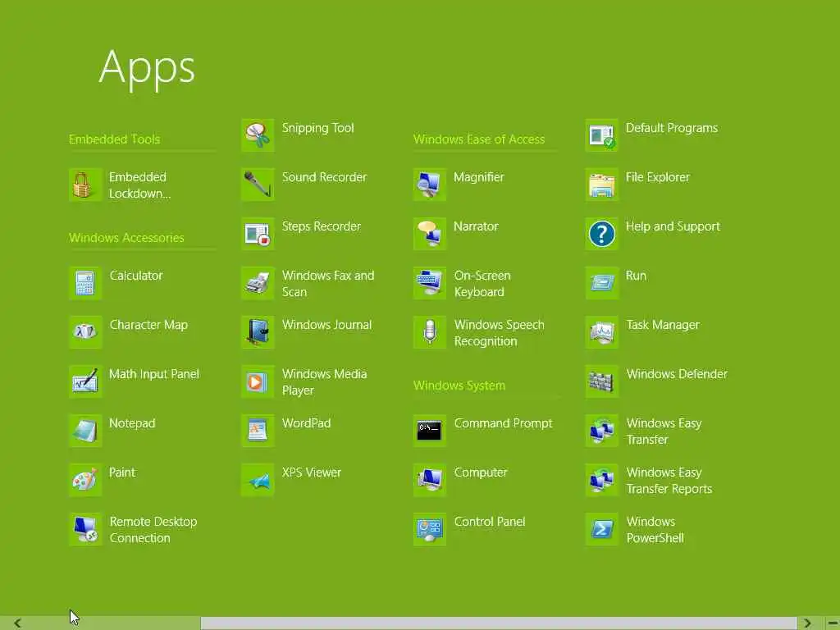Start Magnifier icon
The height and width of the screenshot is (630, 840).
[430, 185]
